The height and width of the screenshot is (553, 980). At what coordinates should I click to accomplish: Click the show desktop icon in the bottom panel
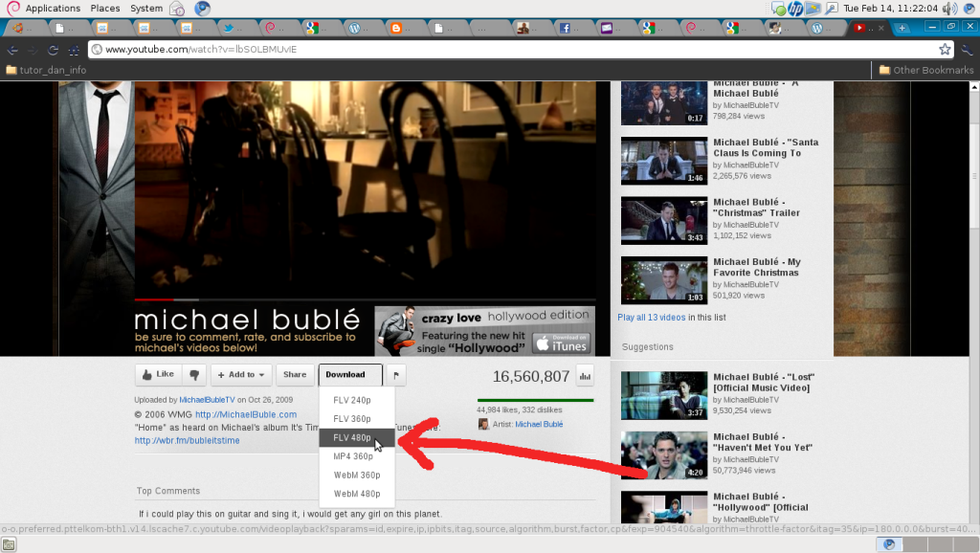click(8, 545)
